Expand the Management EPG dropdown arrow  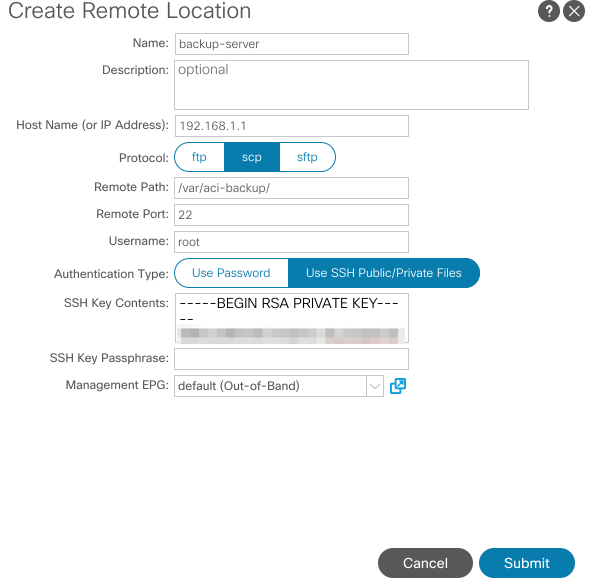point(375,386)
